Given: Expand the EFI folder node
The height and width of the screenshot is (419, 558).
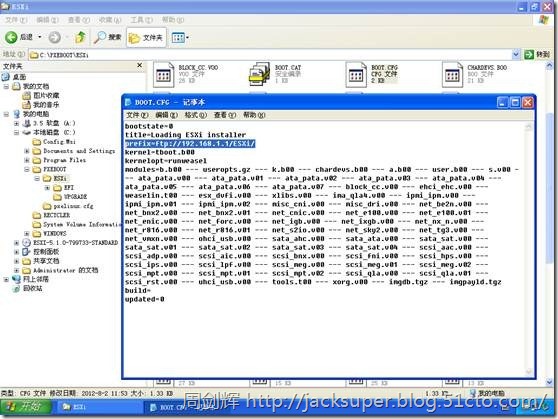Looking at the screenshot, I should [47, 188].
